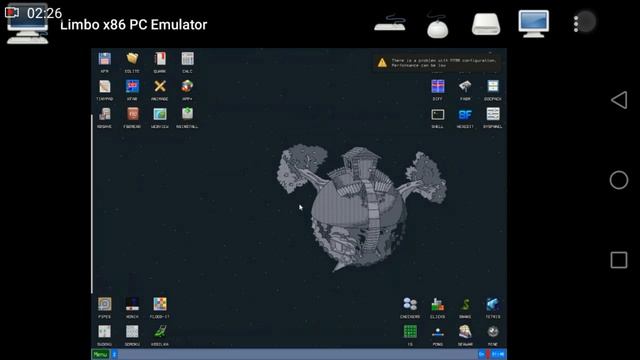Tap the Android back triangle button
Screen dimensions: 640x360
pyautogui.click(x=619, y=100)
